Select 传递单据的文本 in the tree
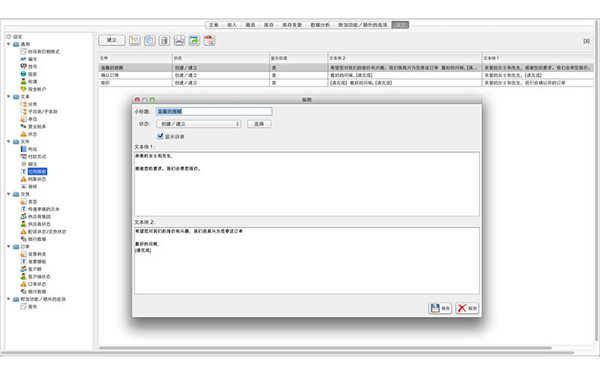Image resolution: width=600 pixels, height=375 pixels. coord(44,209)
